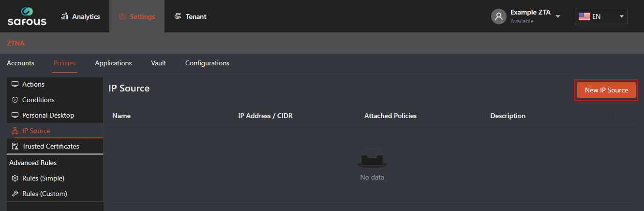
Task: Click the Tenant hand icon
Action: tap(178, 16)
